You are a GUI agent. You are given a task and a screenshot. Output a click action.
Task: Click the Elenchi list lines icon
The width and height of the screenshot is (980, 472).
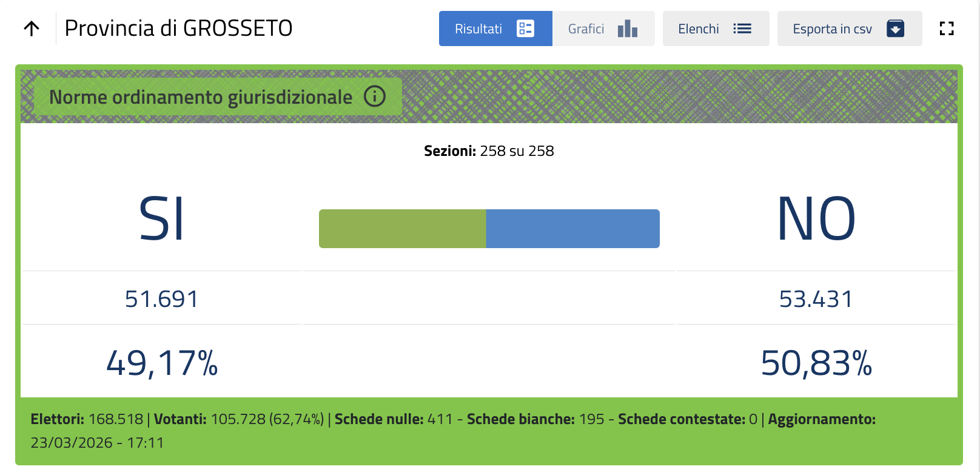[742, 29]
